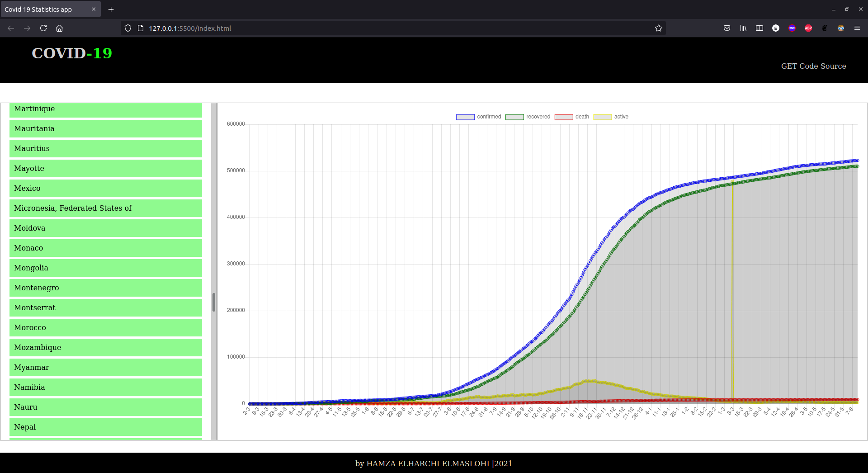This screenshot has width=868, height=473.
Task: Toggle the death dataset in legend
Action: 572,117
